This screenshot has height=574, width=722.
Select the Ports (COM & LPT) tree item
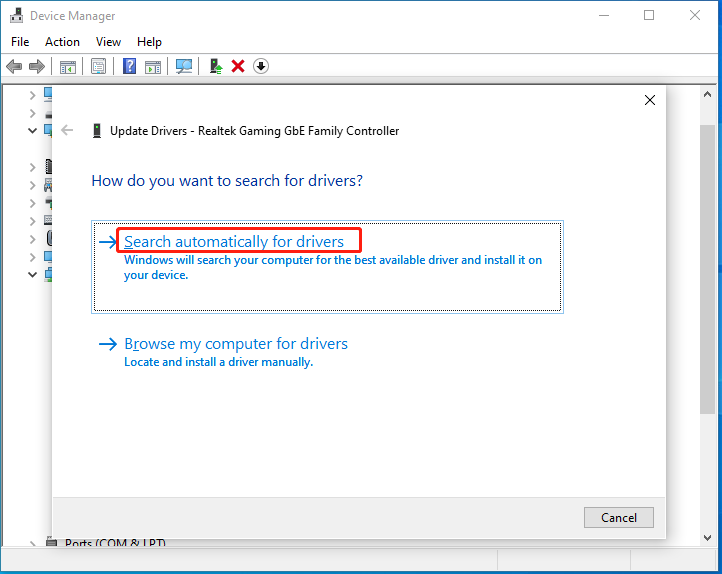point(115,543)
